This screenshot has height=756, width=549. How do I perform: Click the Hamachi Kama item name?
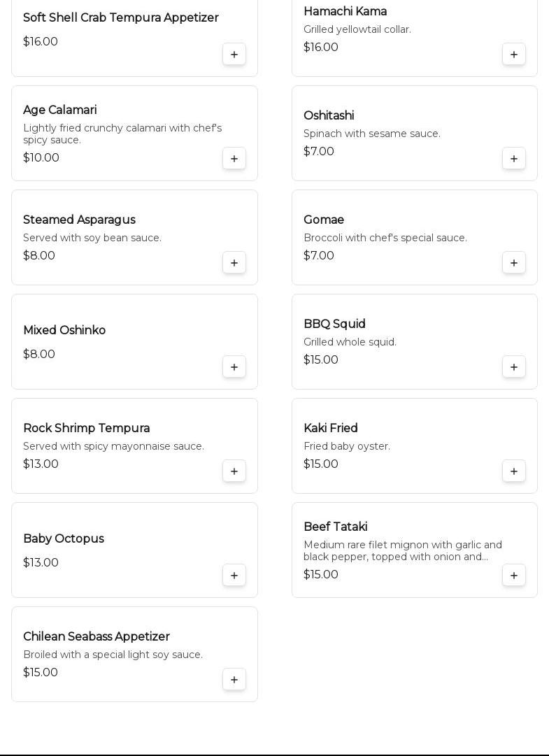click(345, 11)
